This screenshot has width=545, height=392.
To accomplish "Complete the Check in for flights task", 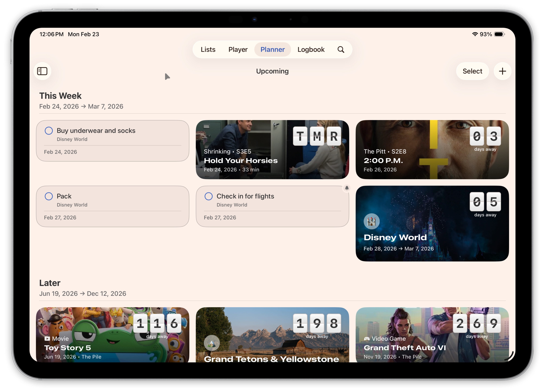I will click(209, 196).
